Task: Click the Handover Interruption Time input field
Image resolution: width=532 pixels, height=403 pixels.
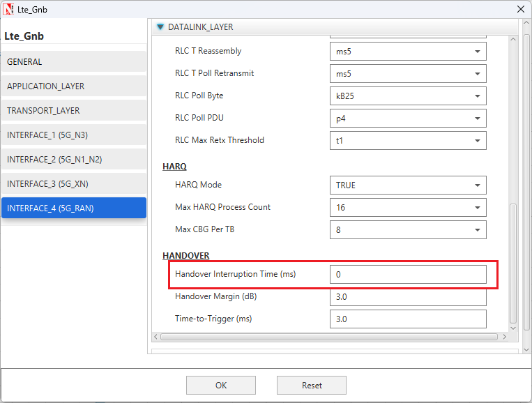Action: [x=408, y=275]
